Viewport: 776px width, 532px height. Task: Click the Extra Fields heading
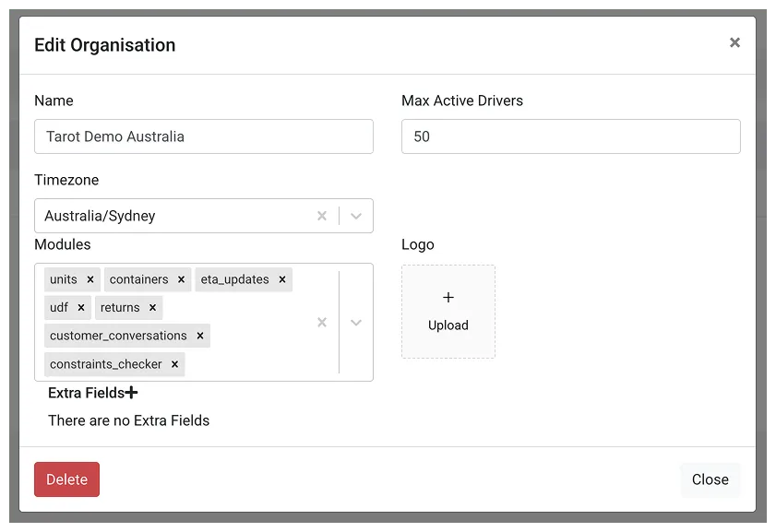pyautogui.click(x=86, y=393)
